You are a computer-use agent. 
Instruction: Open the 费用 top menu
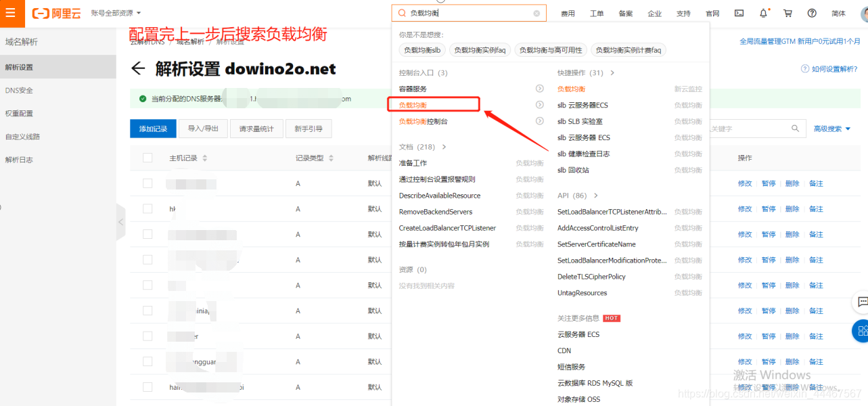pyautogui.click(x=568, y=14)
